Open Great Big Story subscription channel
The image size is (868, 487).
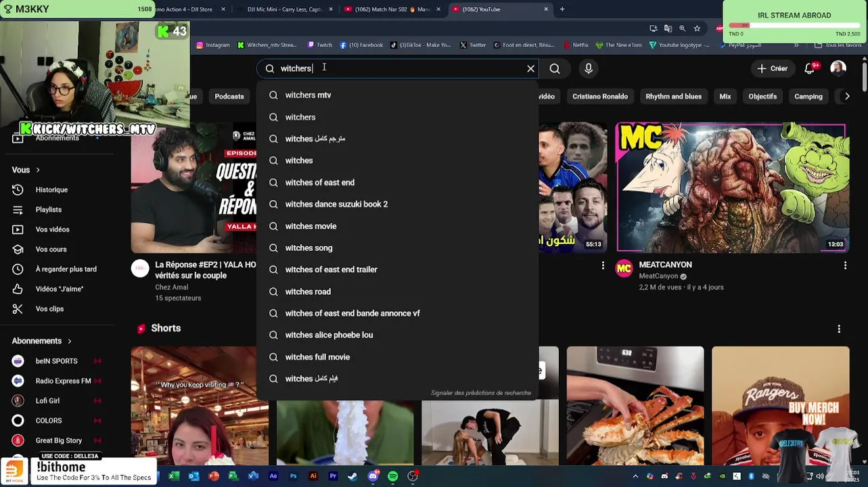point(59,440)
